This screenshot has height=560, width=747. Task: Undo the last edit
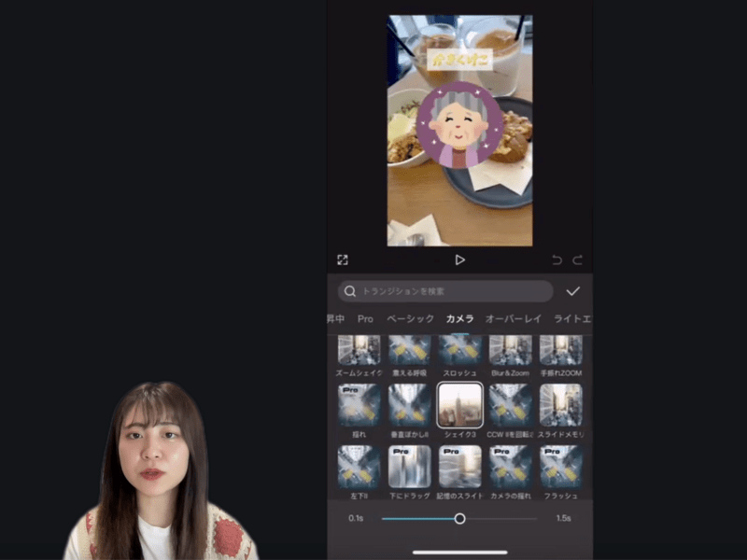pyautogui.click(x=557, y=260)
